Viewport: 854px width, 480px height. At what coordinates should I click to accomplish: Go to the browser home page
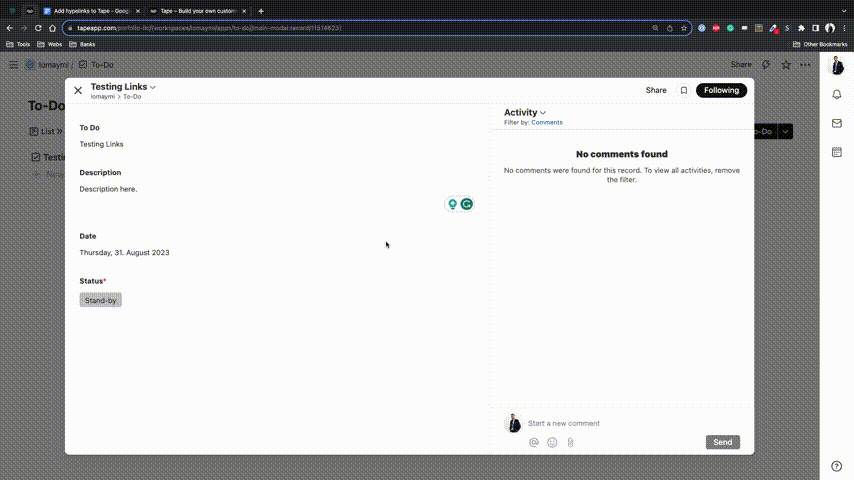pos(52,28)
